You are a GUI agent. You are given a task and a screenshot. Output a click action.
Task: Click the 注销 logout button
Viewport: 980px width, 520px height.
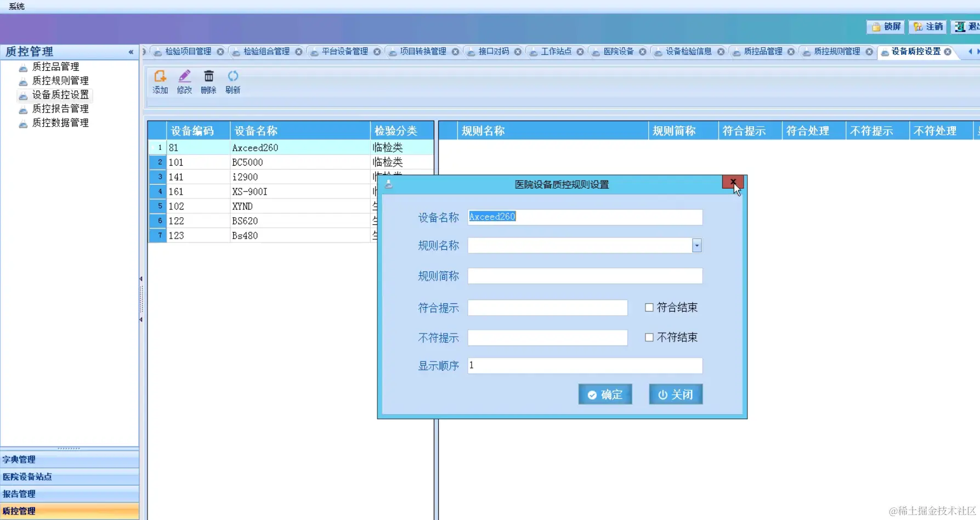928,27
